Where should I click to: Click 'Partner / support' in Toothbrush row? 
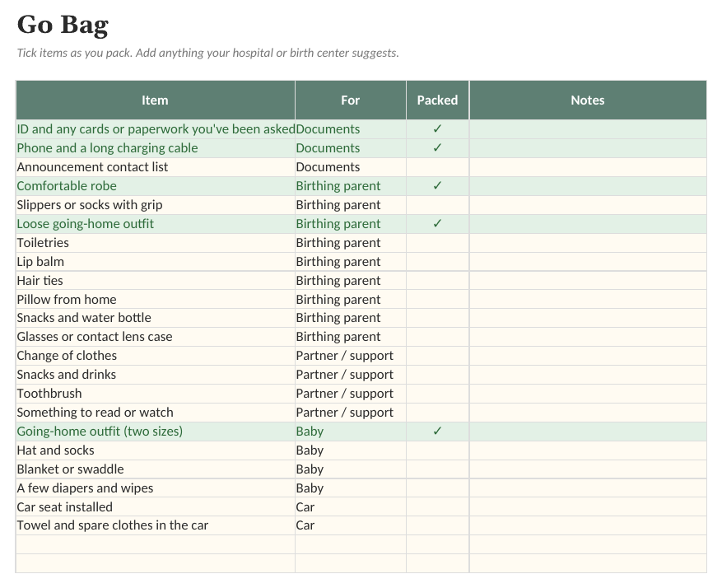click(351, 394)
